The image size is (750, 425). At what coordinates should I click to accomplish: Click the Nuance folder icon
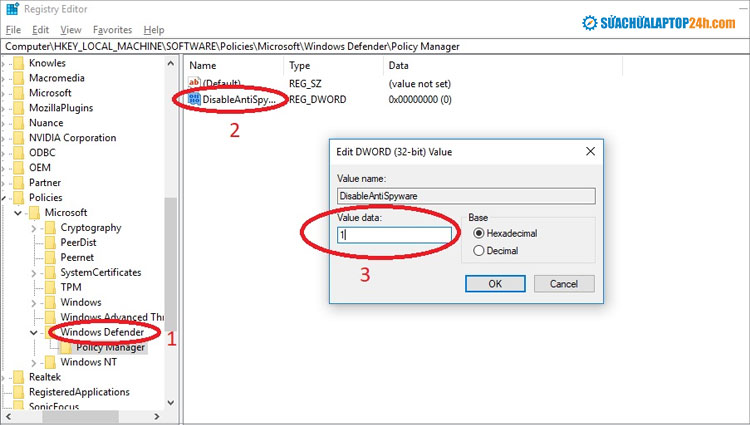point(19,123)
